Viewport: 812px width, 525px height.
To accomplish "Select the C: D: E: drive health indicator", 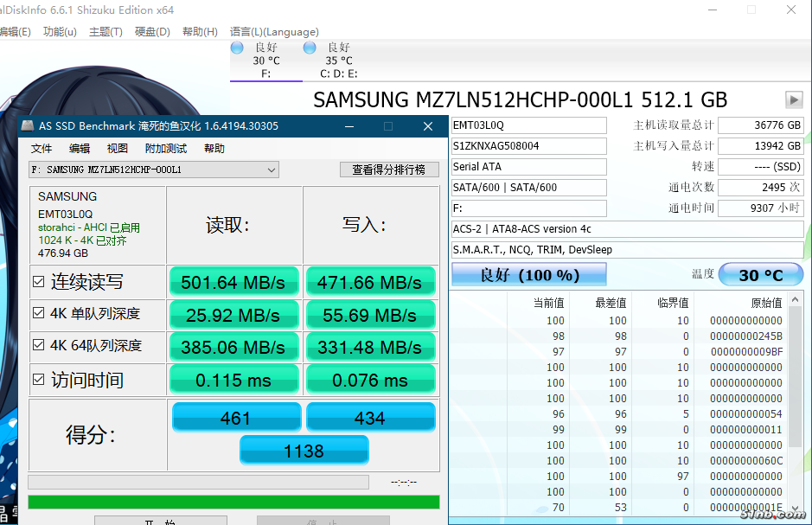I will coord(310,48).
